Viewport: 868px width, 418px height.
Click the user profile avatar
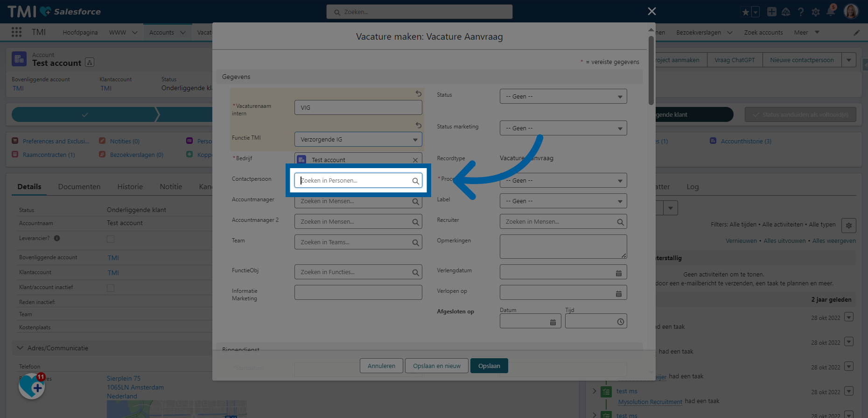(x=851, y=12)
